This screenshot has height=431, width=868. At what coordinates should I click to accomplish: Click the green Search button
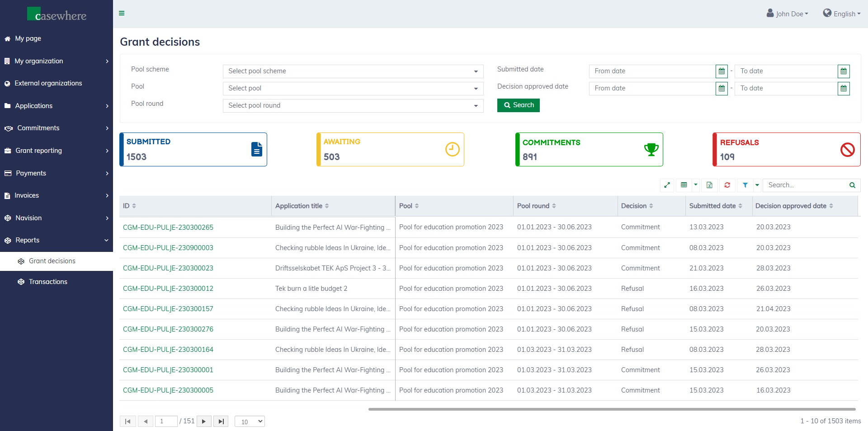(x=518, y=105)
